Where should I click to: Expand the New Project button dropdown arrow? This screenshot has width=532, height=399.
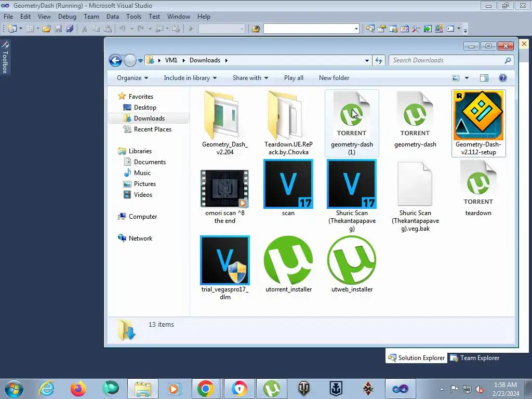point(20,29)
